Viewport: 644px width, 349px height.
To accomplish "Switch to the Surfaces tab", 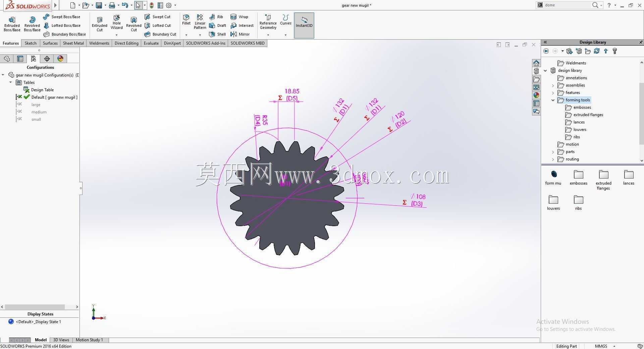I will (x=50, y=43).
